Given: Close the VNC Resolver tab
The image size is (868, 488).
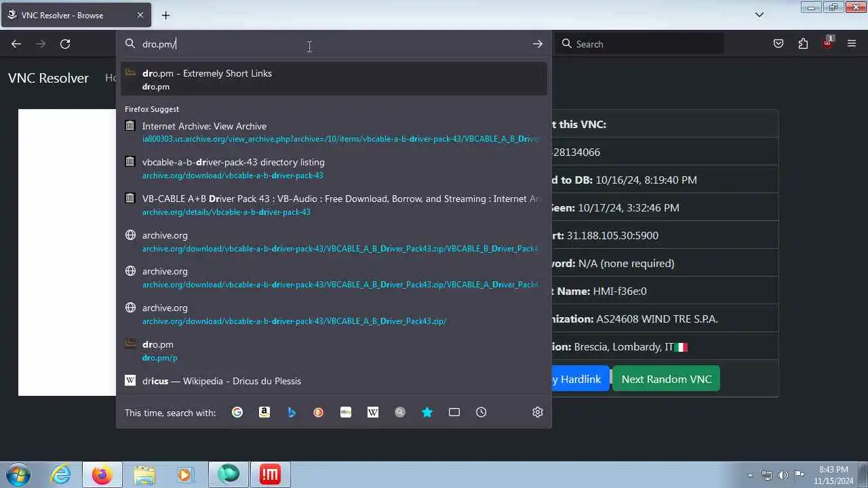Looking at the screenshot, I should 140,15.
